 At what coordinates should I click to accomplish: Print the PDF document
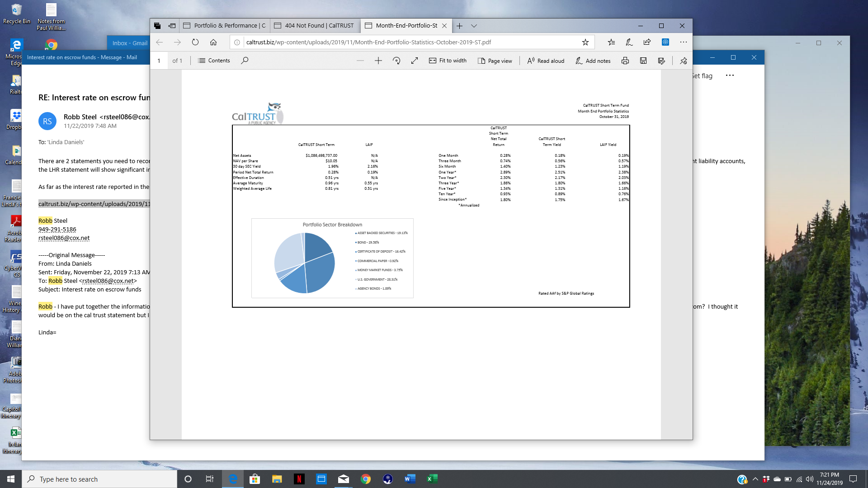click(x=625, y=61)
